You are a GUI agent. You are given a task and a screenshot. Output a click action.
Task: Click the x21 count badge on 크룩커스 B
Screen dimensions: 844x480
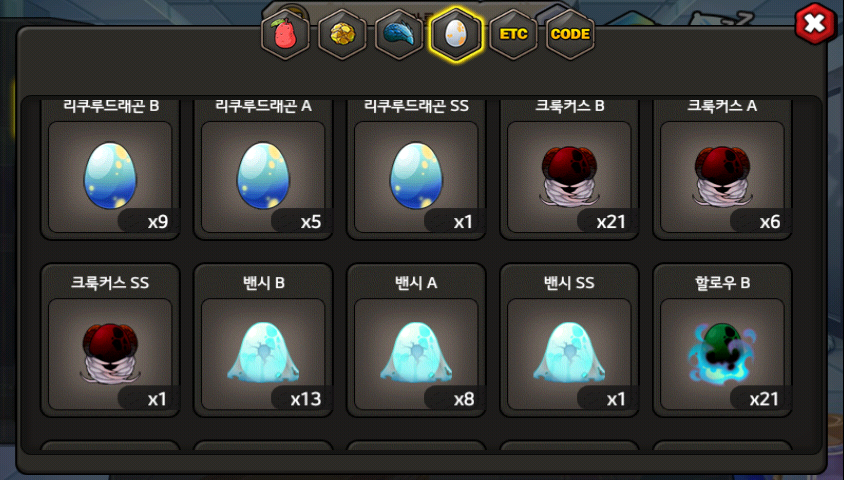pos(611,222)
